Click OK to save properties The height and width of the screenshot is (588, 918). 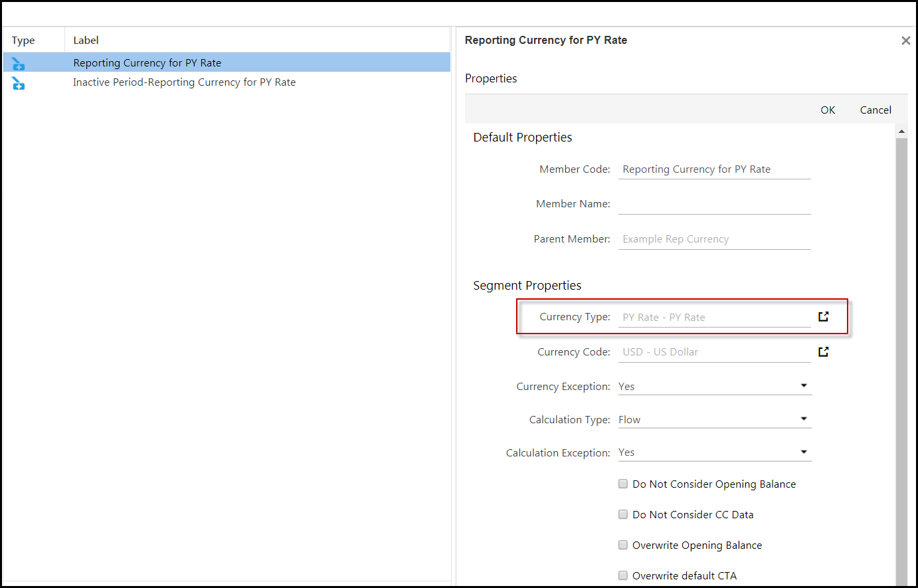[828, 110]
